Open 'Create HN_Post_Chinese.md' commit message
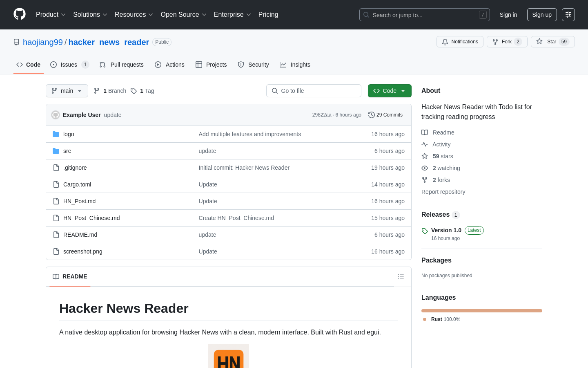588x368 pixels. click(236, 218)
